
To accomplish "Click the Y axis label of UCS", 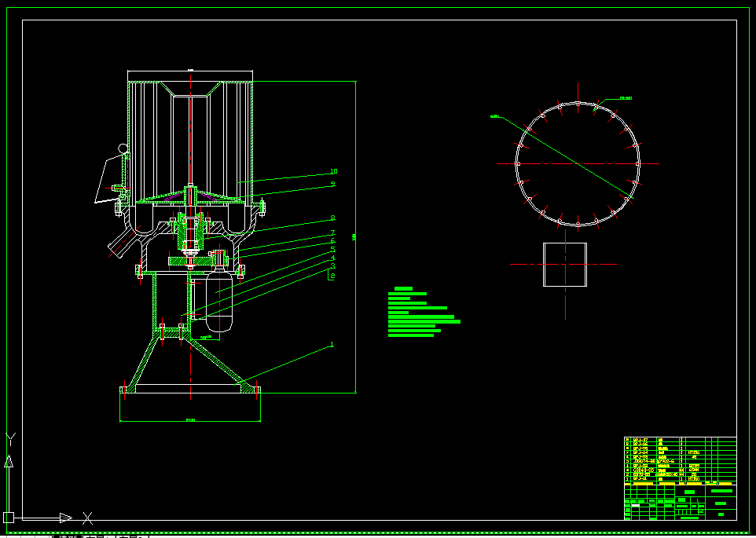I will point(10,439).
